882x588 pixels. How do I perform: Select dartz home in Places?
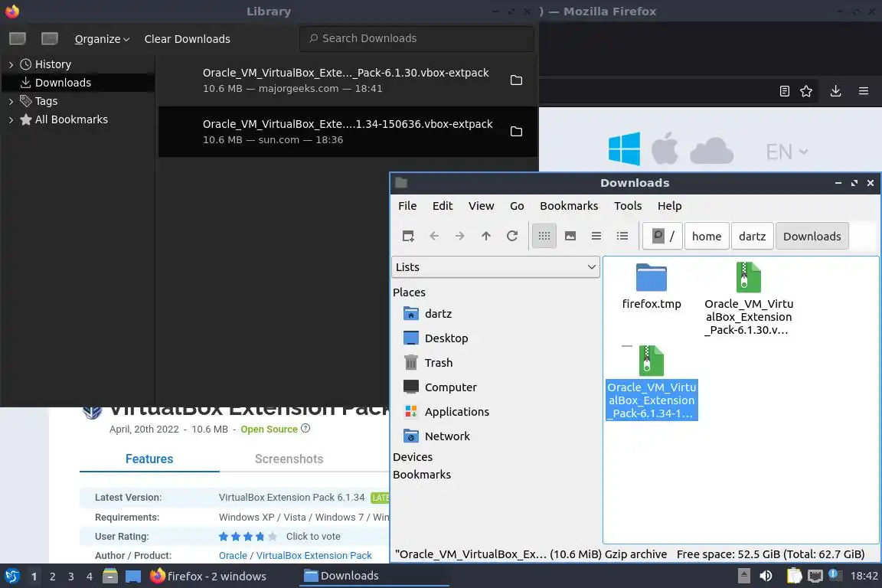pyautogui.click(x=428, y=313)
